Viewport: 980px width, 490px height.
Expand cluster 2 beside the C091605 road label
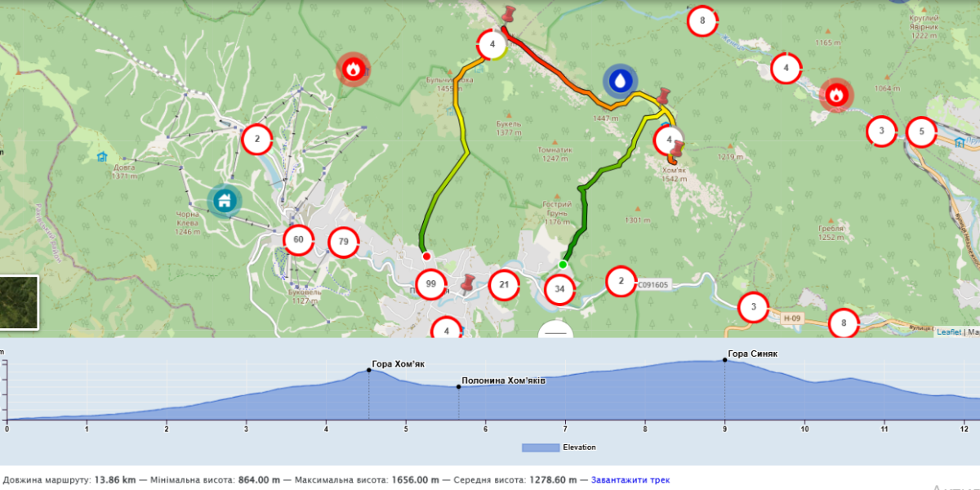[x=621, y=282]
